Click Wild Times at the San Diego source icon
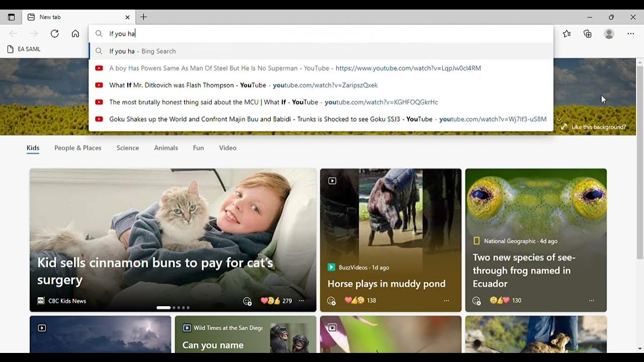Screen dimensions: 644x362 click(x=187, y=328)
